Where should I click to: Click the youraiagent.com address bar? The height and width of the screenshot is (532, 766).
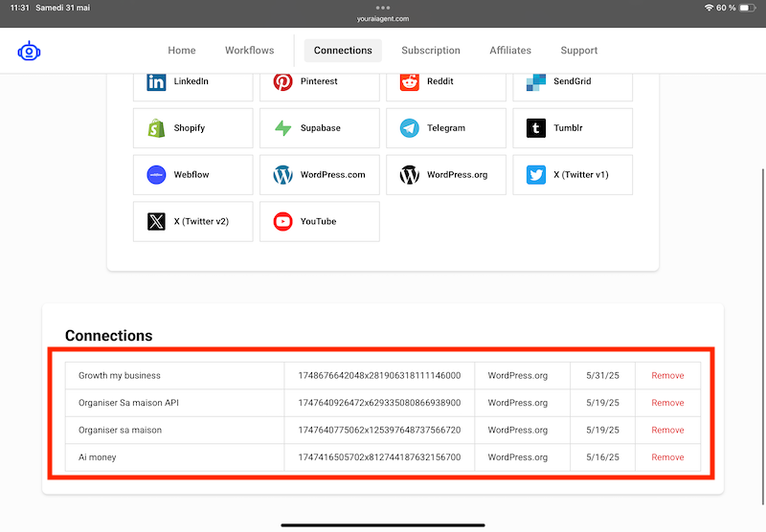click(x=383, y=18)
